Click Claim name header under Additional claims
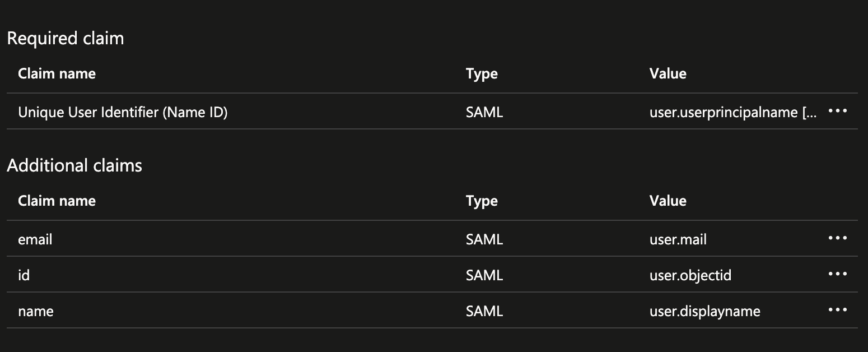The width and height of the screenshot is (868, 352). coord(57,201)
